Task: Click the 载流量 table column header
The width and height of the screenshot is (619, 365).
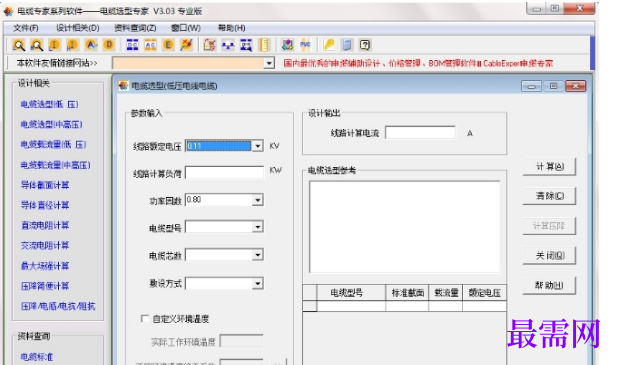Action: (x=446, y=293)
